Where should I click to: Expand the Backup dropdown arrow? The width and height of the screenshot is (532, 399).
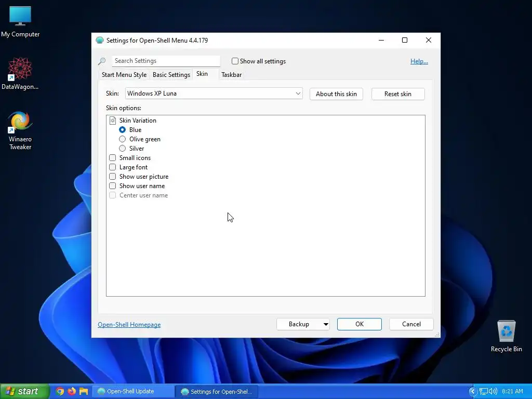pos(326,324)
